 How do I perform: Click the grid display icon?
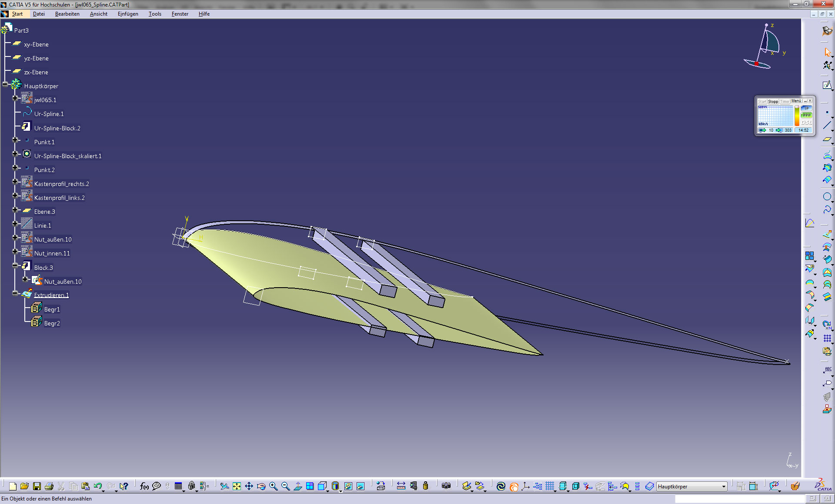coord(550,486)
